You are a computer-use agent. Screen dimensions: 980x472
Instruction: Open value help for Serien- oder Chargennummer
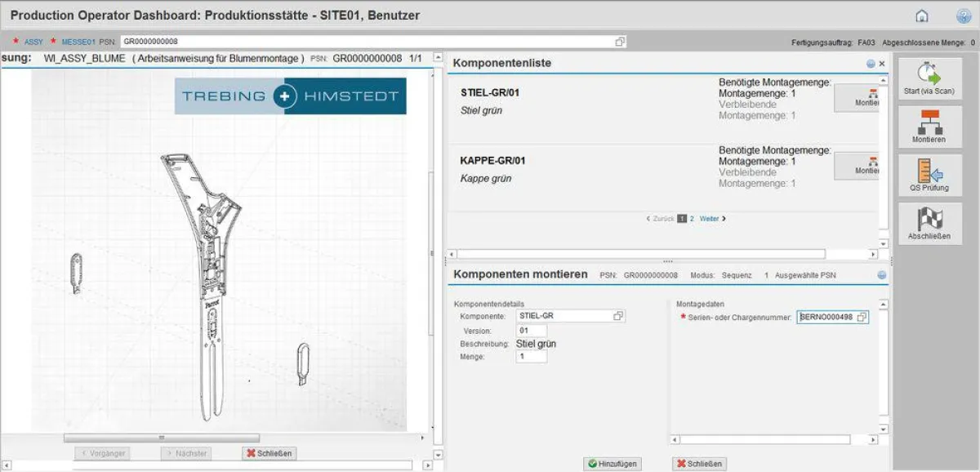[x=862, y=318]
